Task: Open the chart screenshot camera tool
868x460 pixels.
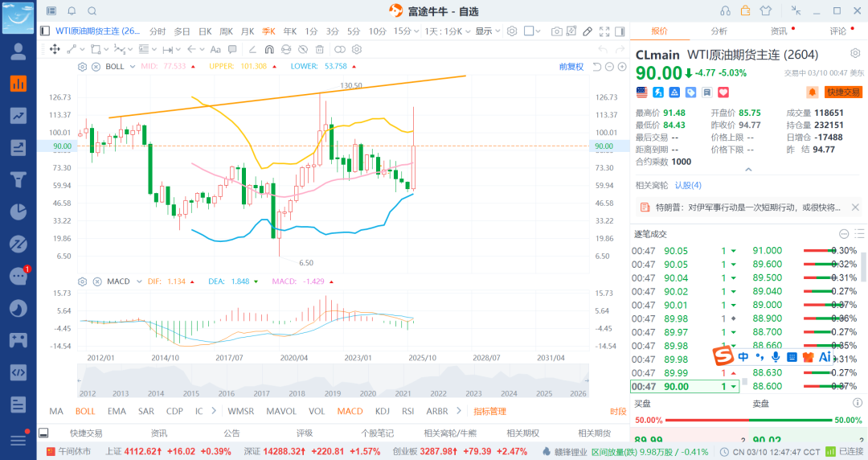Action: tap(557, 31)
